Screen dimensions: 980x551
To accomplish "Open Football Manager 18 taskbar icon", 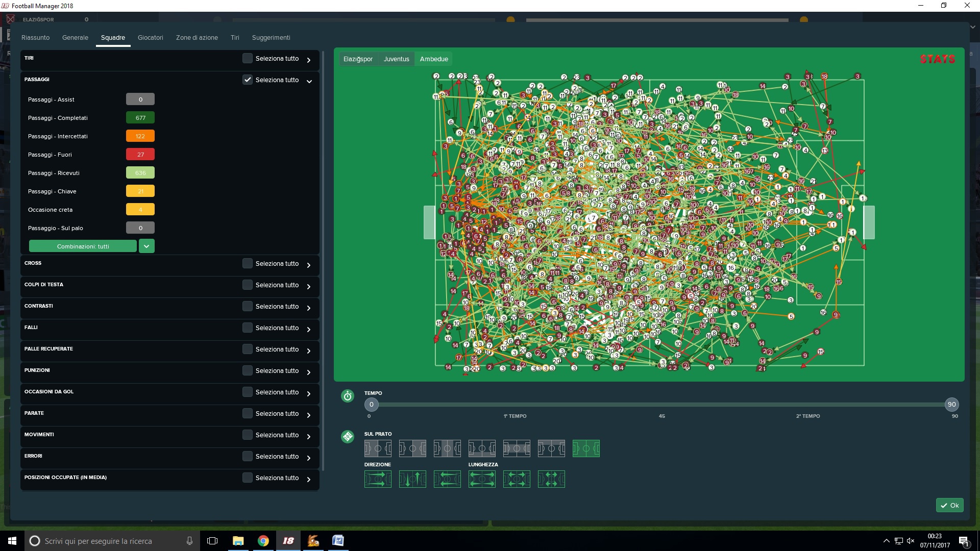I will (288, 541).
